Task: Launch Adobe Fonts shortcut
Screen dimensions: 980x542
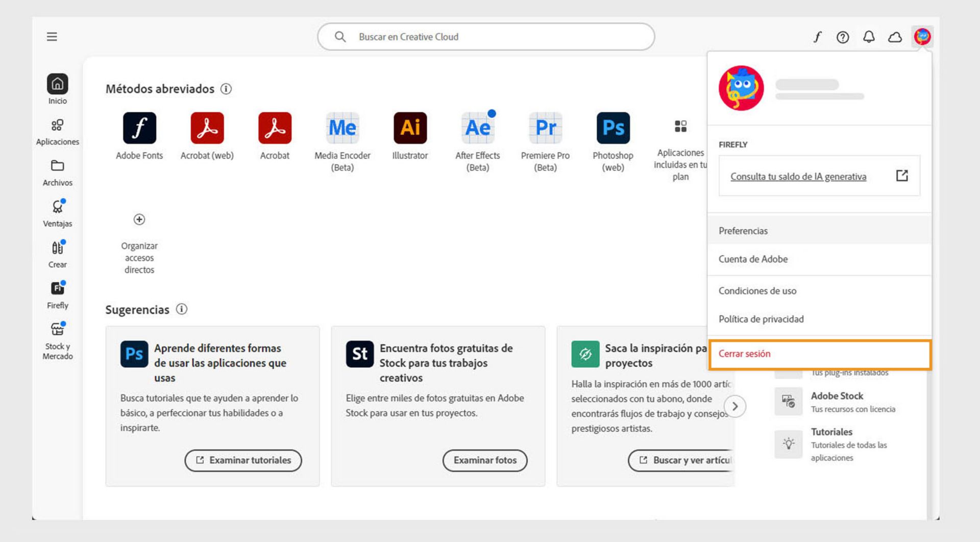Action: point(139,136)
